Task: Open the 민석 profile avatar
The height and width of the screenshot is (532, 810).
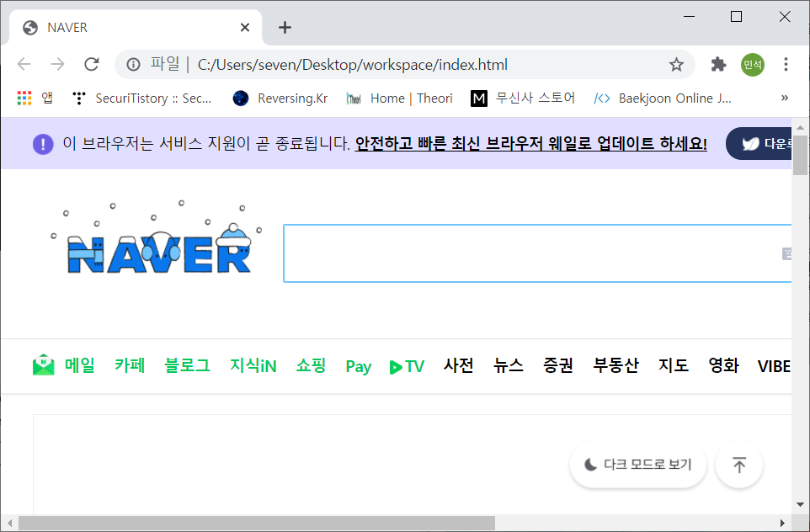Action: (753, 65)
